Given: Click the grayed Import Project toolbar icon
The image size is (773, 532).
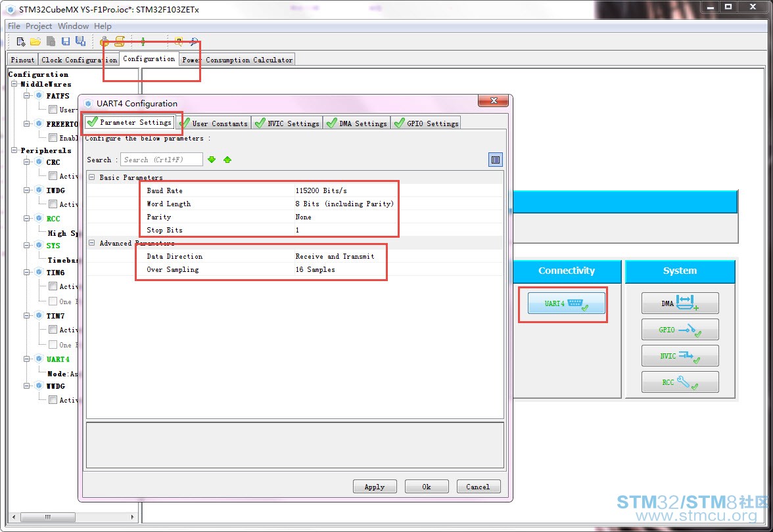Looking at the screenshot, I should (51, 42).
